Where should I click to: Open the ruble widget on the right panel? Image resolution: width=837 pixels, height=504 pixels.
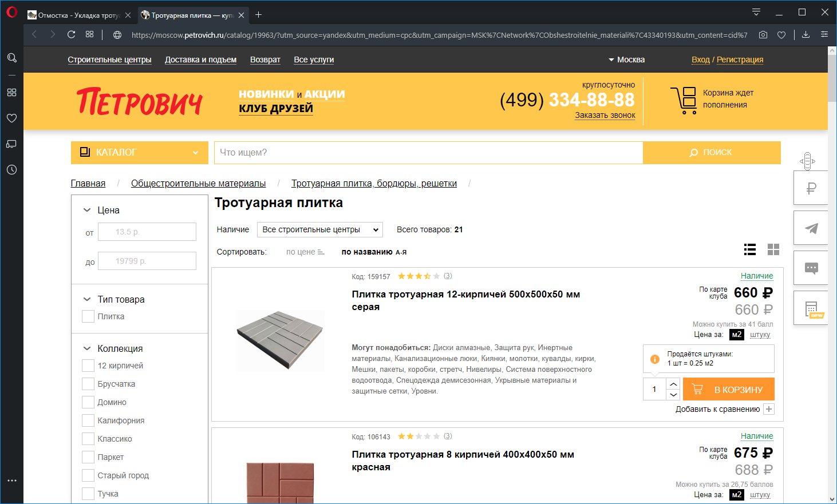click(x=811, y=188)
